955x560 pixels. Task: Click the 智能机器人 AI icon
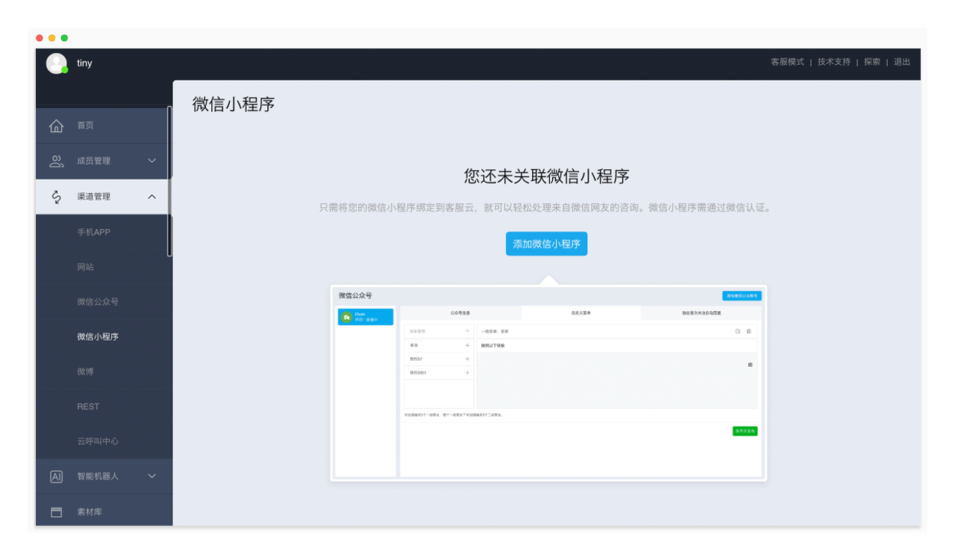tap(56, 476)
